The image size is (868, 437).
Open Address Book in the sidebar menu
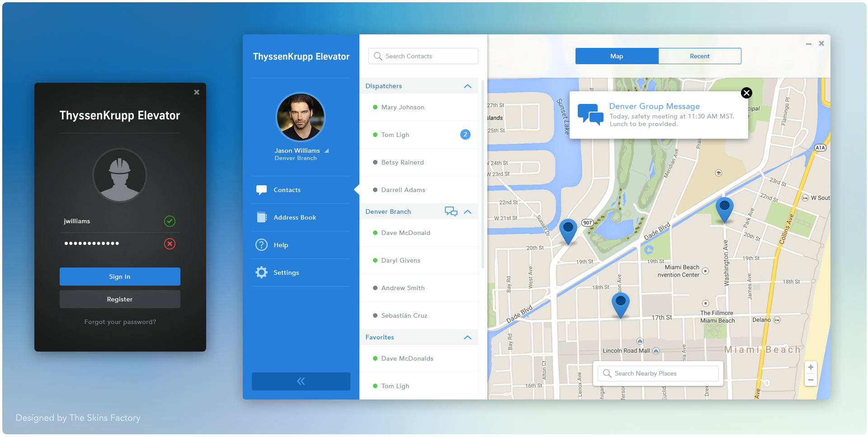[301, 217]
